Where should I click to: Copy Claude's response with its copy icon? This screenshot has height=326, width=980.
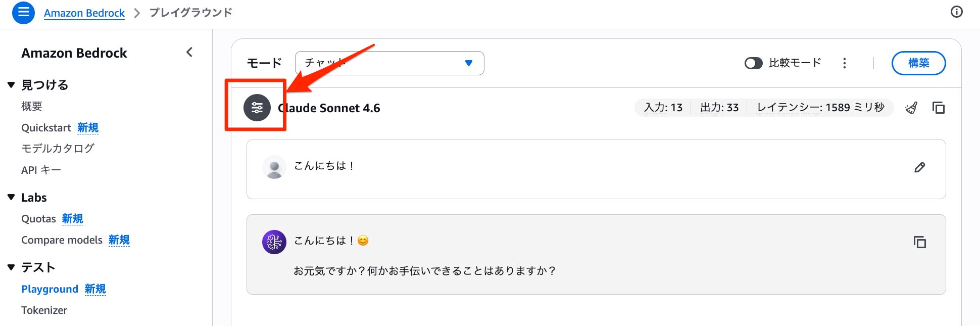(x=920, y=243)
